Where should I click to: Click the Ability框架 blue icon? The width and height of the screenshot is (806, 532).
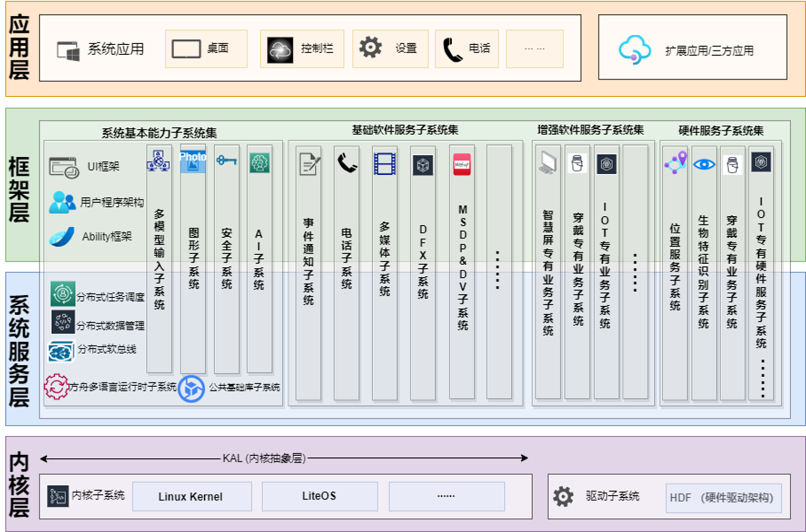62,237
